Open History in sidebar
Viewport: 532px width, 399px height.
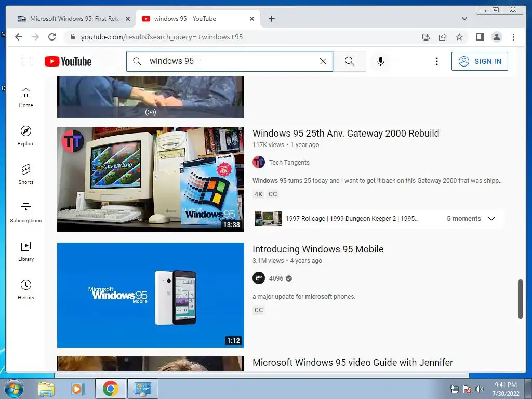26,289
